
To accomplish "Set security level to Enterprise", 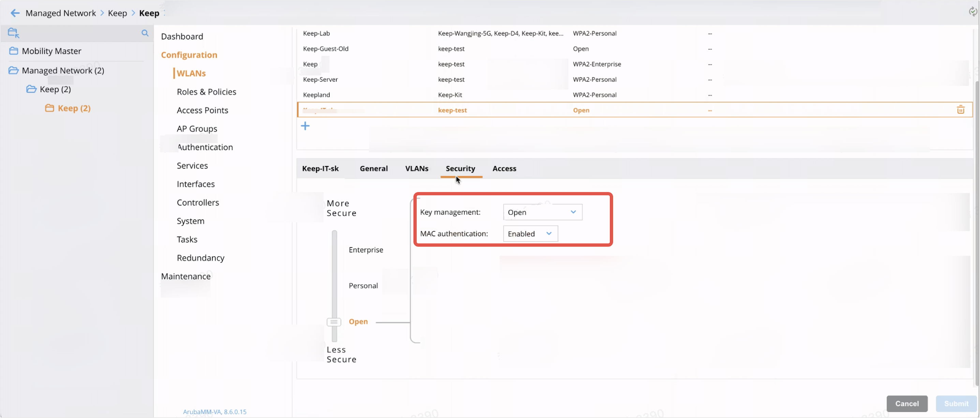I will (366, 250).
